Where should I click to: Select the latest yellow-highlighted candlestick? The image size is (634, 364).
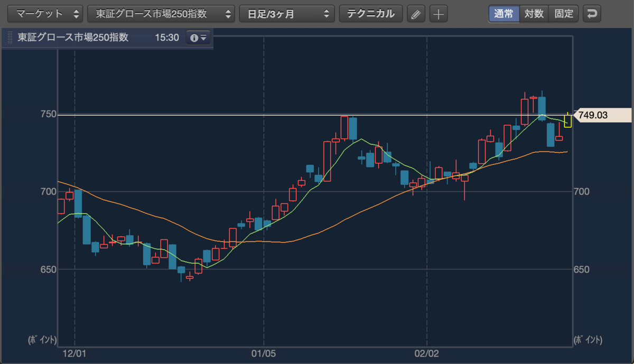tap(568, 120)
